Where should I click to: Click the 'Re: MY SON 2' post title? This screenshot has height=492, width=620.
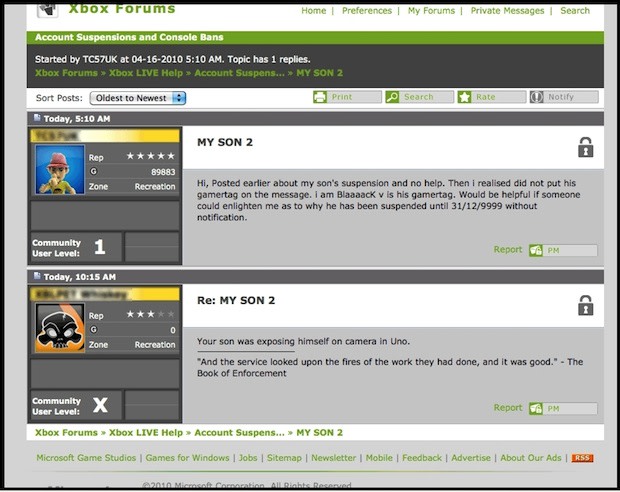tap(236, 301)
